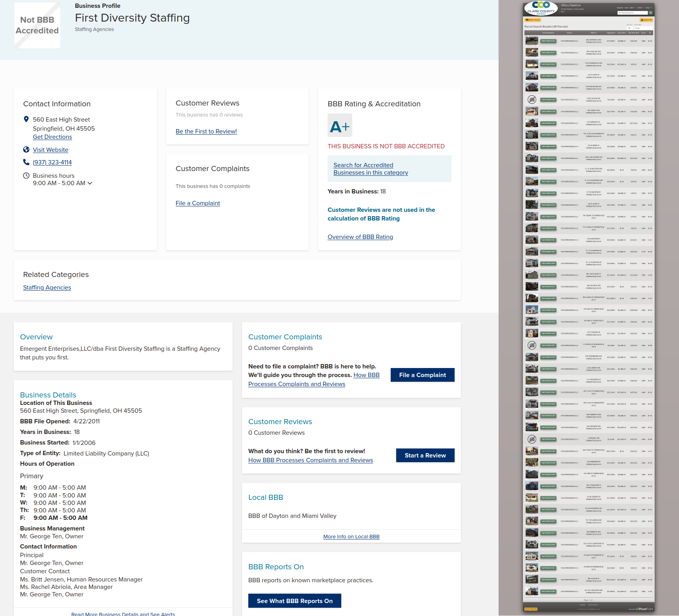Open Search for Accredited Businesses in this category
Image resolution: width=679 pixels, height=616 pixels.
click(371, 169)
